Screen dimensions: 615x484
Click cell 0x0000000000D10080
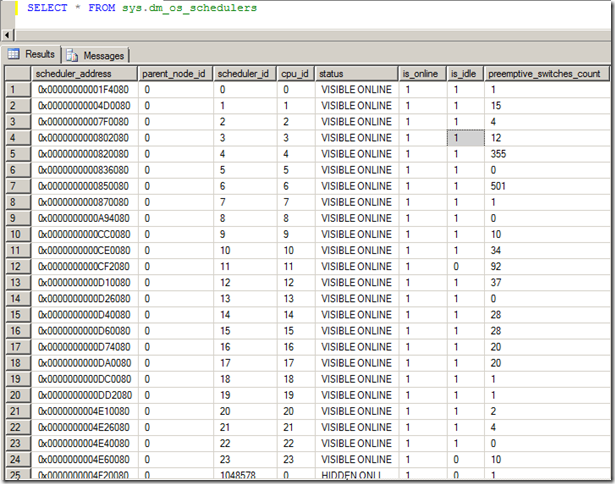85,283
